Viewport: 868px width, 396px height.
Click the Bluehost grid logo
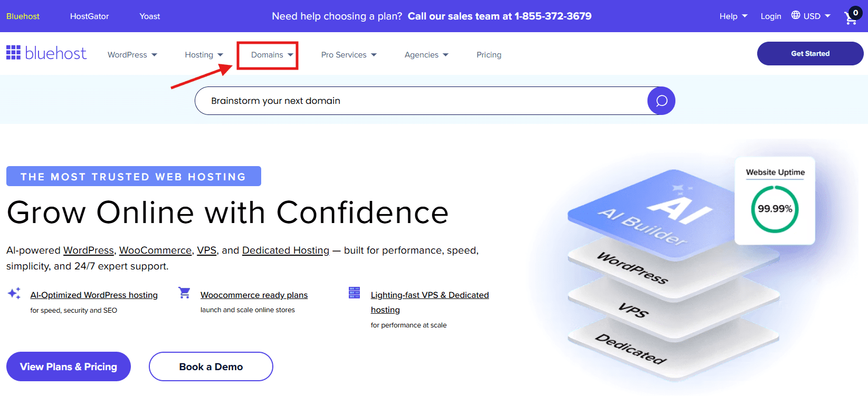pos(14,53)
